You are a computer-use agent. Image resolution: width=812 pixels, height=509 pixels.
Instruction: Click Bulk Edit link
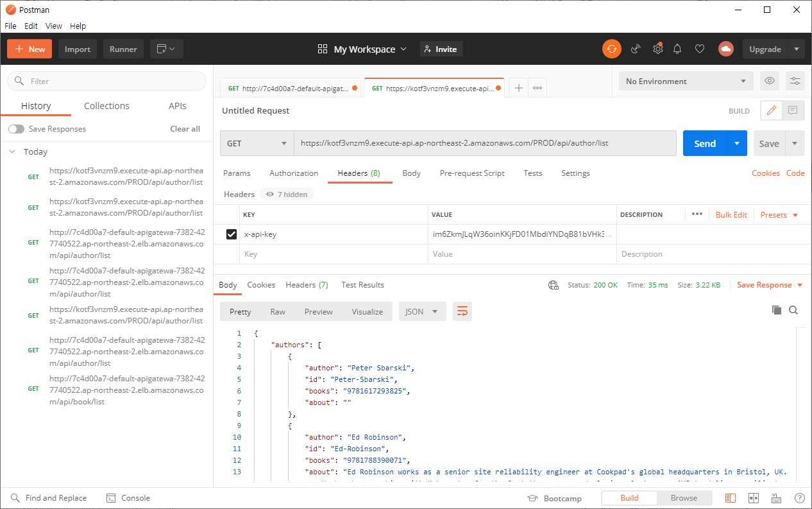pos(731,214)
